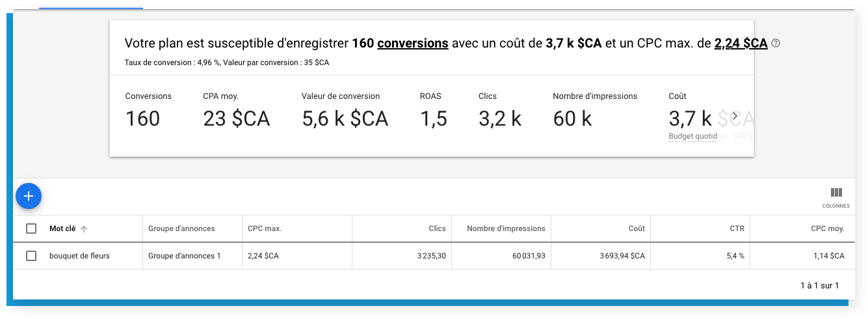Edit the 2,24 $CA CPC max cell
This screenshot has height=319, width=868.
[296, 256]
